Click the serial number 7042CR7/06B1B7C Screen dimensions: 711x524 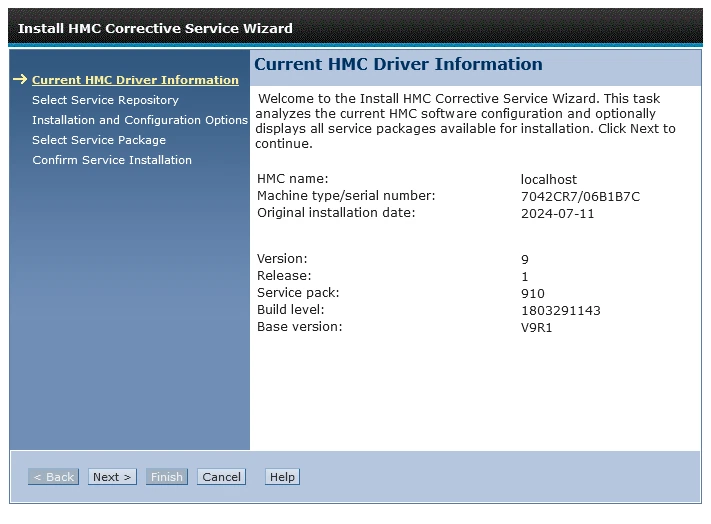(580, 197)
